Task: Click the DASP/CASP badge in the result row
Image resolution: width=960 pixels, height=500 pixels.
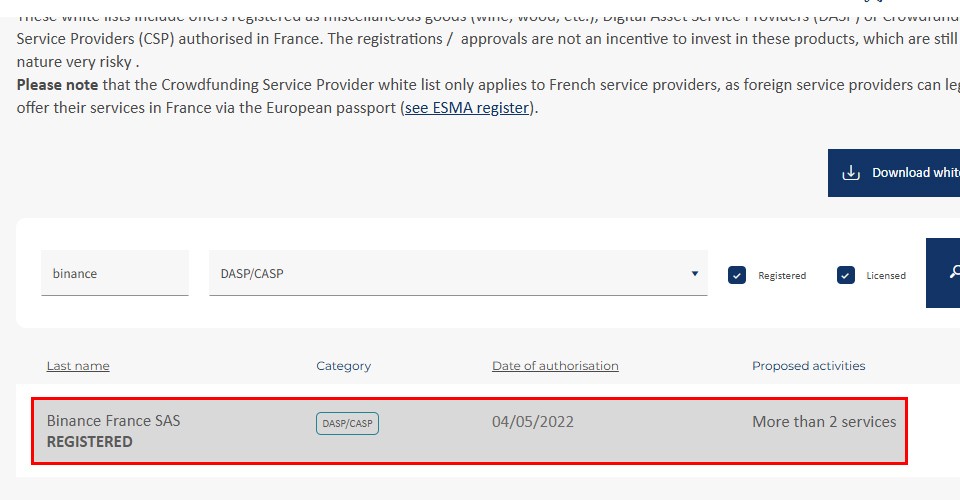Action: (347, 424)
